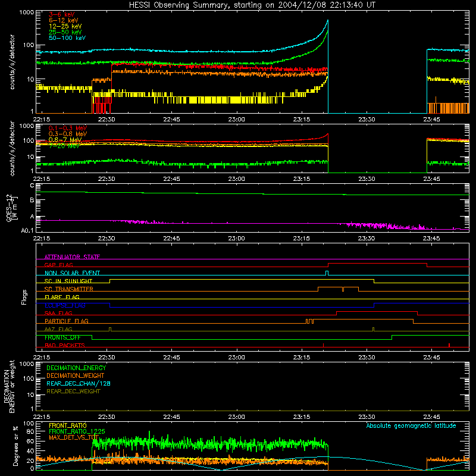Click the REAR_DEC_CHAN/128 legend label

click(79, 383)
